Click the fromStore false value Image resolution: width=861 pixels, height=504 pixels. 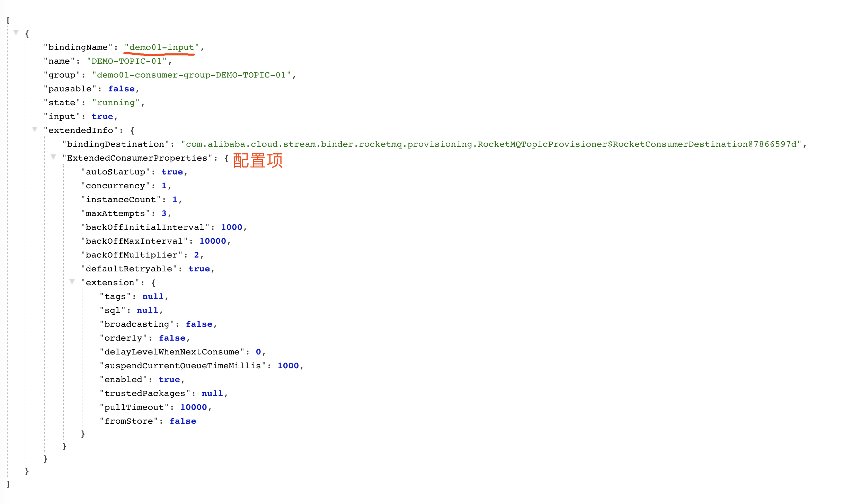point(183,421)
